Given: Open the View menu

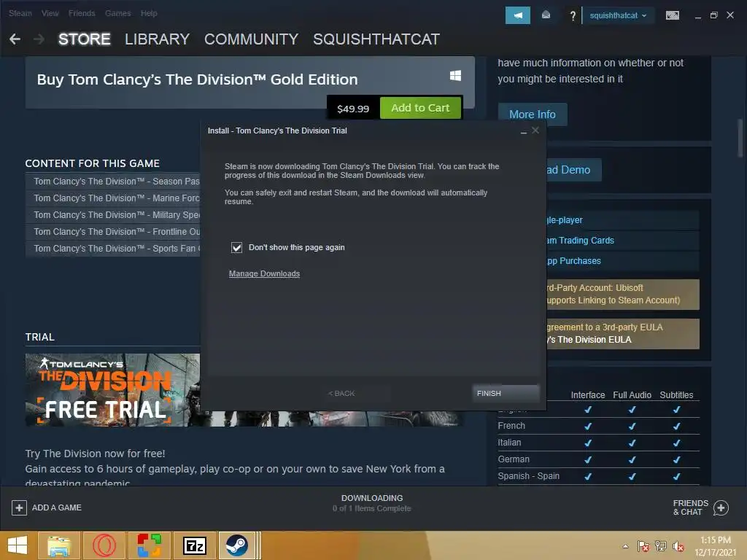Looking at the screenshot, I should click(x=50, y=13).
